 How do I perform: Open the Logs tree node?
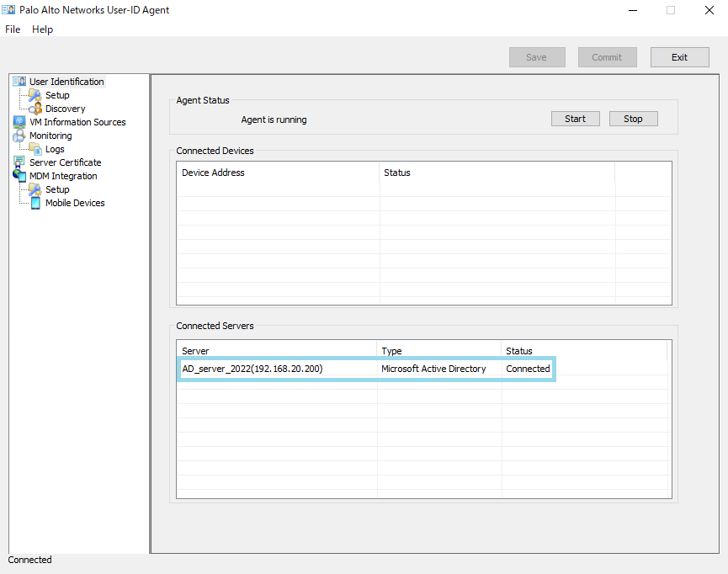coord(55,149)
